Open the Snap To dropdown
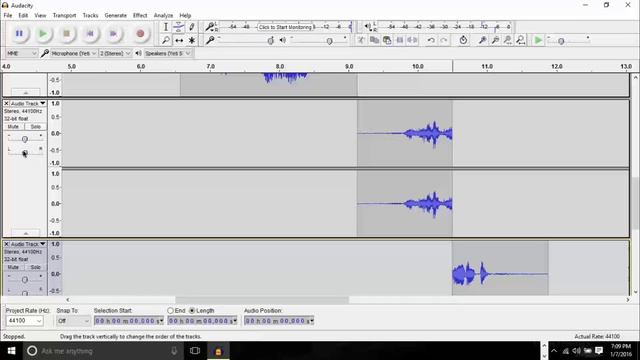Viewport: 640px width, 360px height. coord(73,321)
